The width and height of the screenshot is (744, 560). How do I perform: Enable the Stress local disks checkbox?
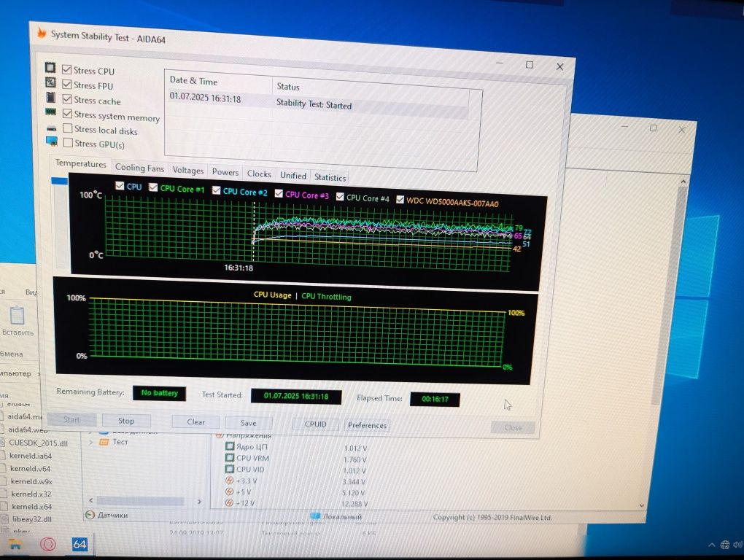tap(68, 128)
